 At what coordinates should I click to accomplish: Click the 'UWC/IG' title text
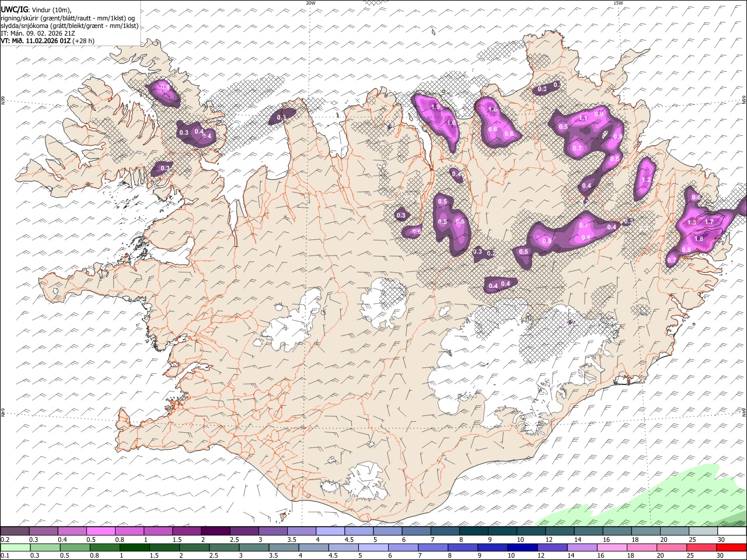click(x=13, y=9)
